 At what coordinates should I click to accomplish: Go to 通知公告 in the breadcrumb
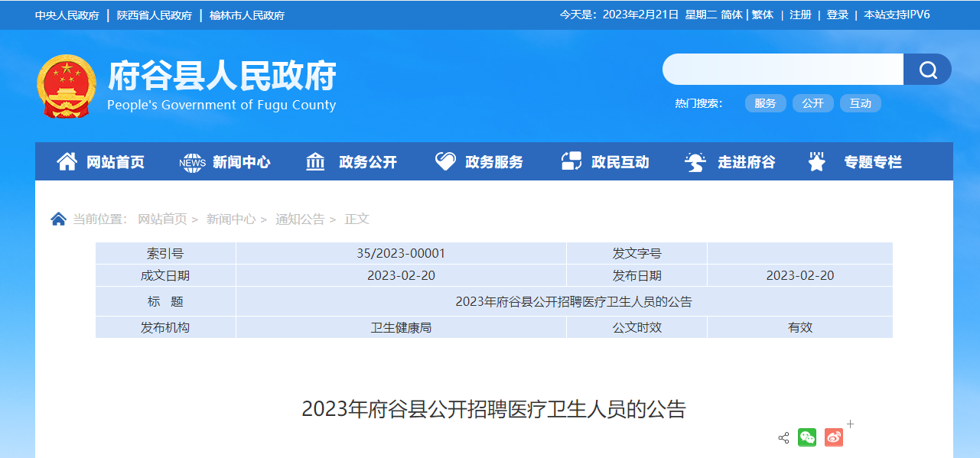coord(300,219)
